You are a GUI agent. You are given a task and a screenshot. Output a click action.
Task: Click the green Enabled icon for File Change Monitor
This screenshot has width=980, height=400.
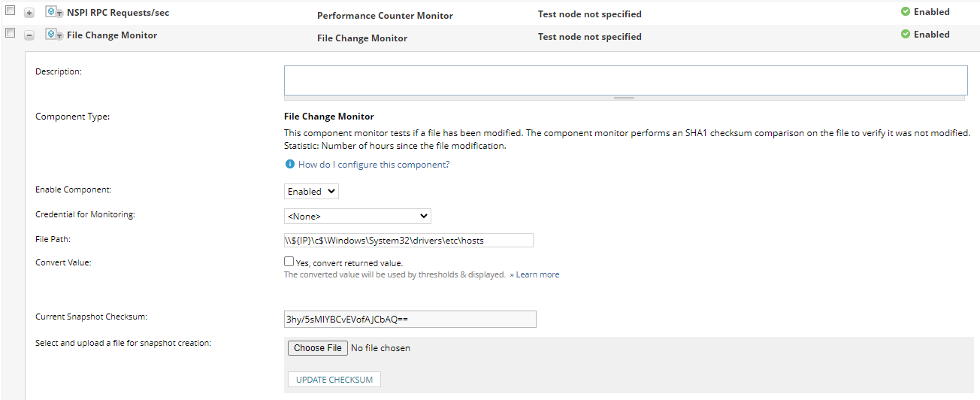pyautogui.click(x=906, y=35)
